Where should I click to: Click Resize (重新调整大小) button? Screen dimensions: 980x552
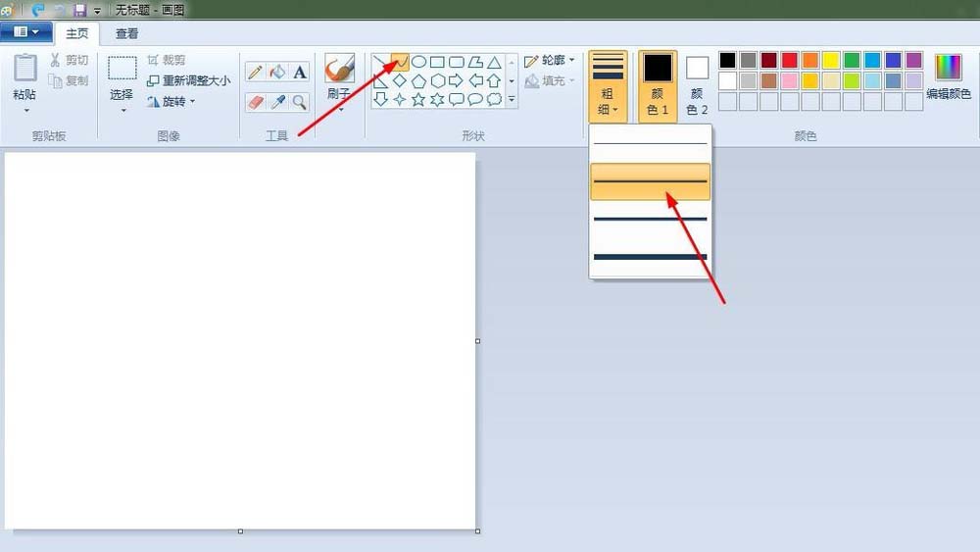pyautogui.click(x=188, y=80)
